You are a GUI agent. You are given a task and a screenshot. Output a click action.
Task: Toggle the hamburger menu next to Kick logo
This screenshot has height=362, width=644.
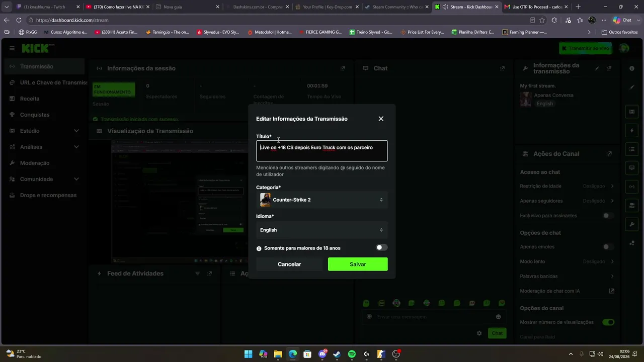(12, 48)
